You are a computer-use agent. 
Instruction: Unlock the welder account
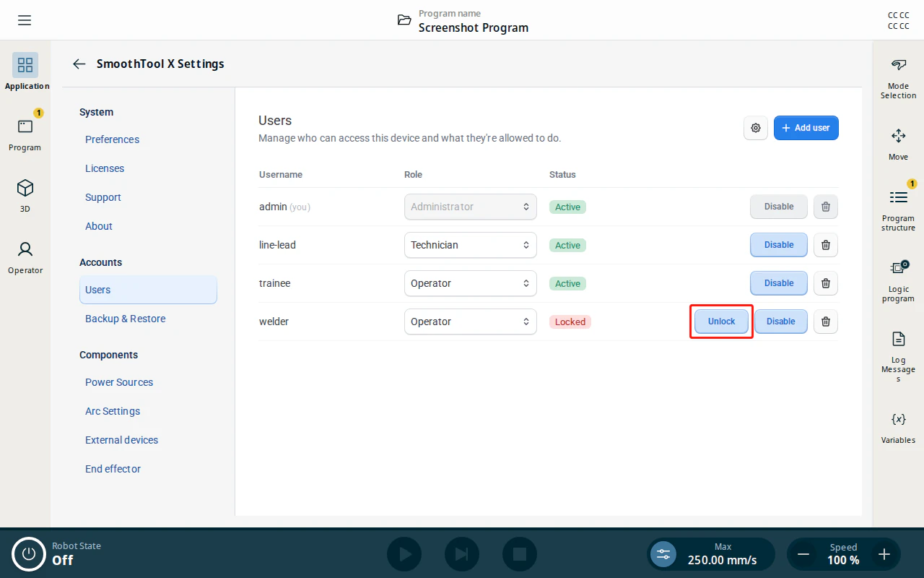721,322
